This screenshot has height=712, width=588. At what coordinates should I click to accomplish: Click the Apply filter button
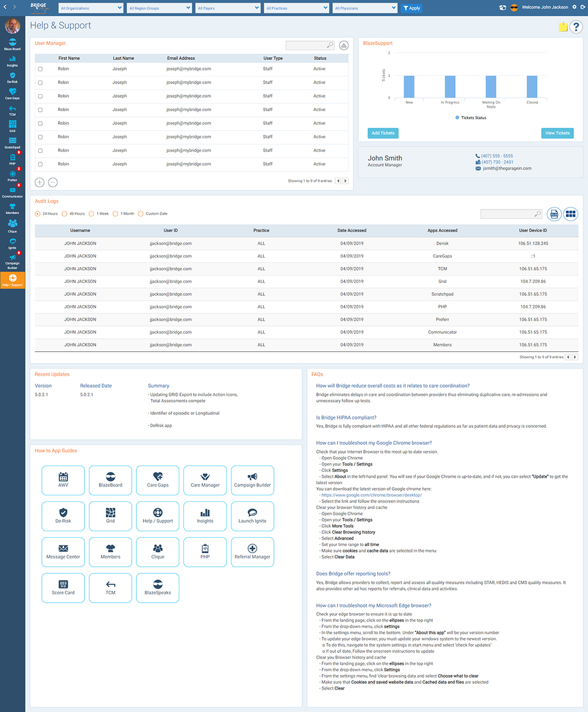click(x=412, y=8)
